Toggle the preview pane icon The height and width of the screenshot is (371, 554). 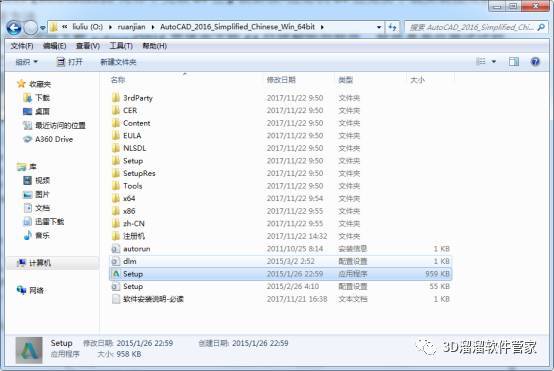click(x=514, y=62)
